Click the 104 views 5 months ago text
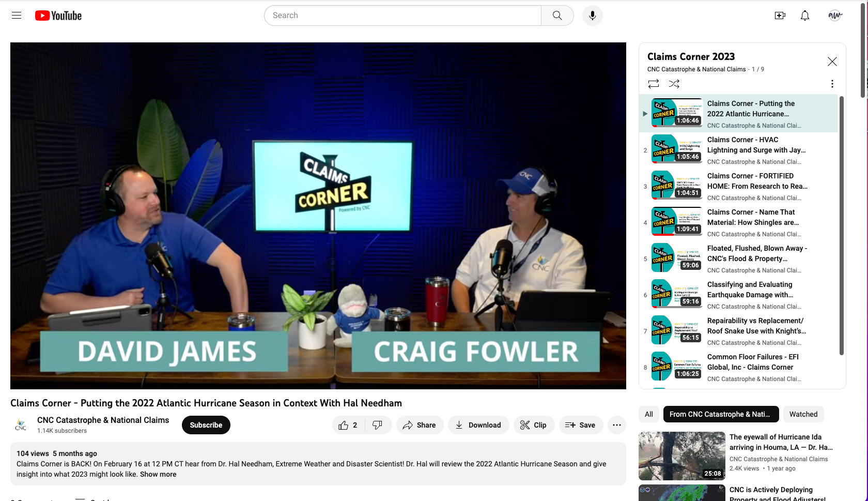 coord(57,453)
